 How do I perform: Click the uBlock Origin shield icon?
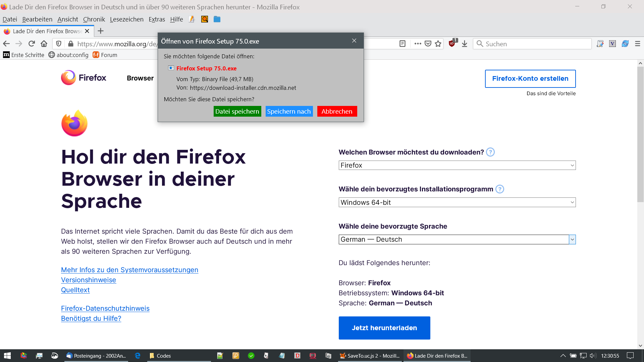(x=452, y=44)
